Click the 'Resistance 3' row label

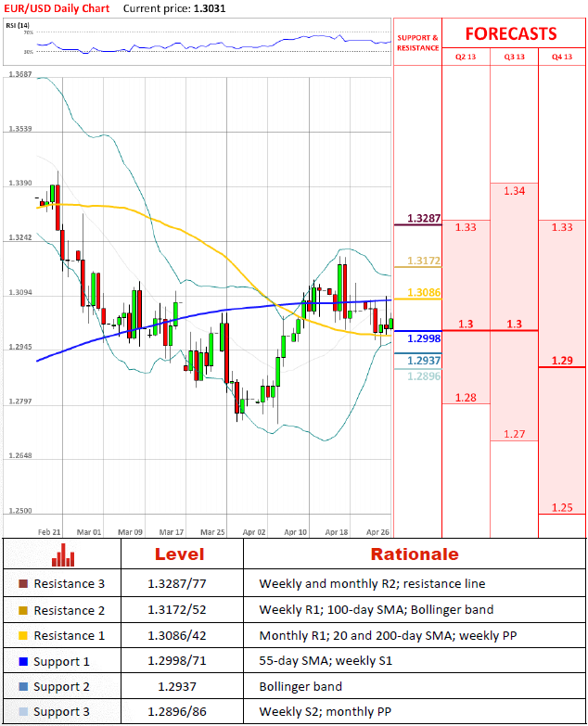pyautogui.click(x=69, y=583)
